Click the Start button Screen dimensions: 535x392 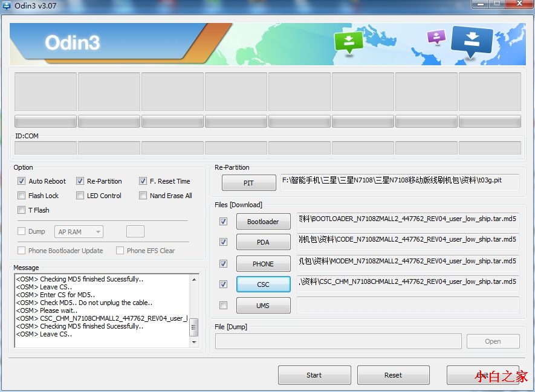tap(314, 375)
